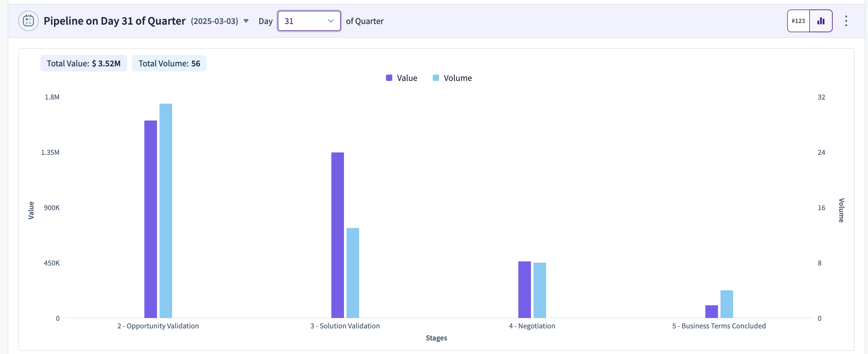Click the Total Value $3.52M badge

[84, 64]
